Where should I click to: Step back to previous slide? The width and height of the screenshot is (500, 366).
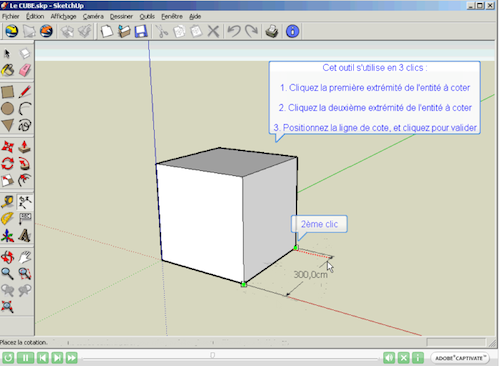(42, 358)
